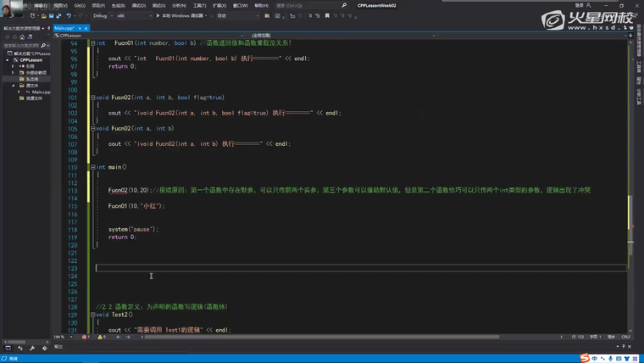Collapse the Fucn02 three-parameter function fold

point(93,98)
